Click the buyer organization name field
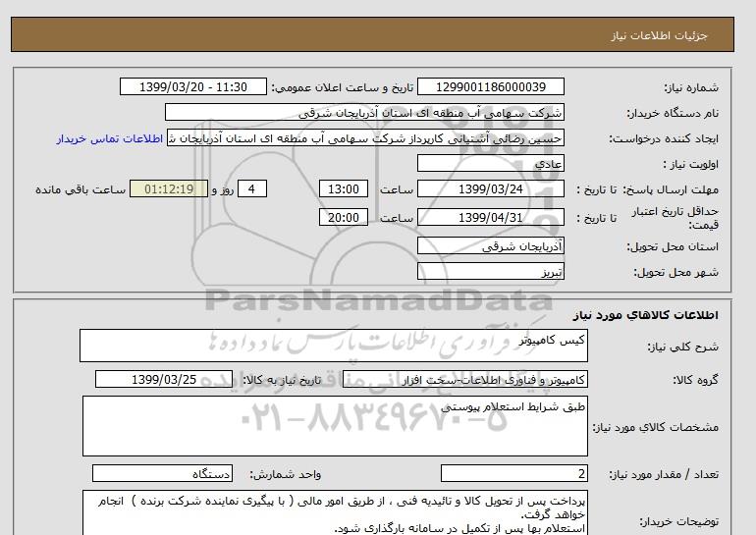Viewport: 756px width, 535px height. [x=364, y=112]
